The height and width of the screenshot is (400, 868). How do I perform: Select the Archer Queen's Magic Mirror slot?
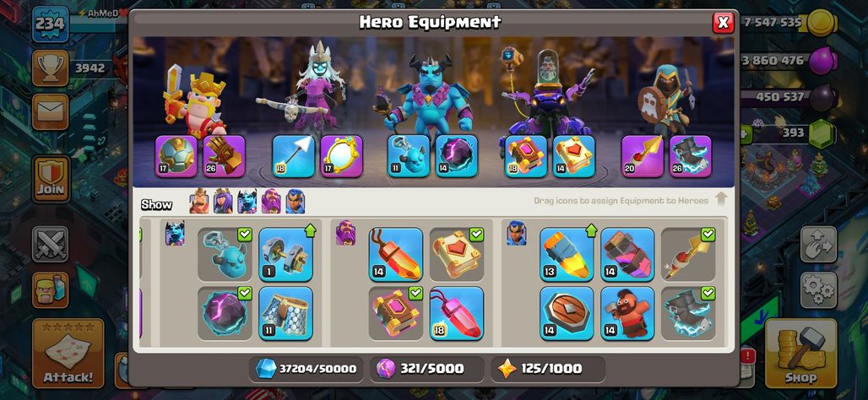(342, 156)
